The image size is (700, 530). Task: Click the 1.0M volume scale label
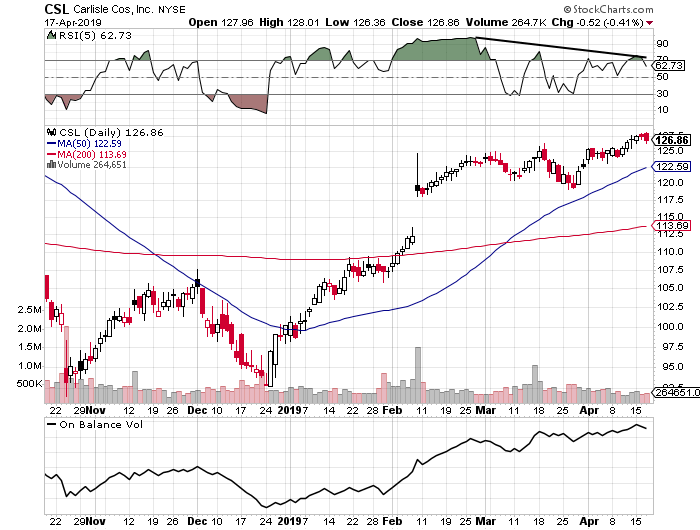(29, 366)
